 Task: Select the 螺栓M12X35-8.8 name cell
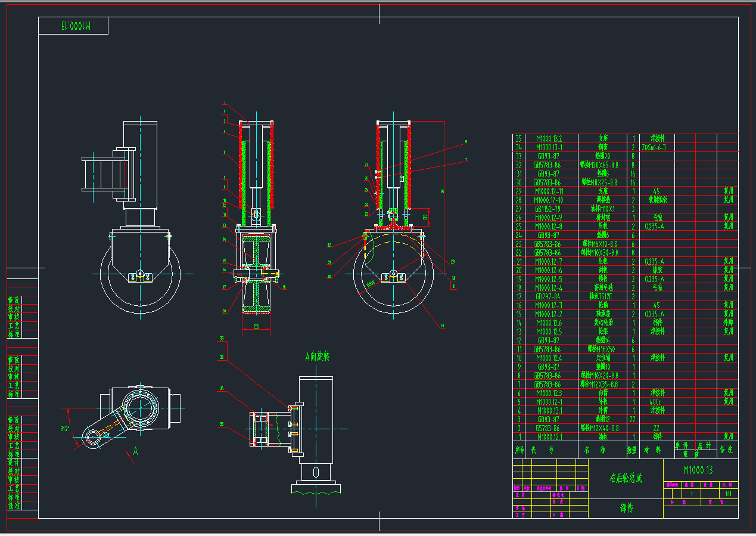(598, 384)
